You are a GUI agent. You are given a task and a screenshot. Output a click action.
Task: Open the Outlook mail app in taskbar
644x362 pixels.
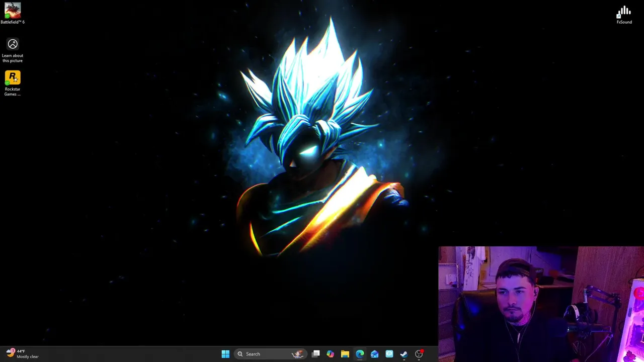(x=374, y=354)
